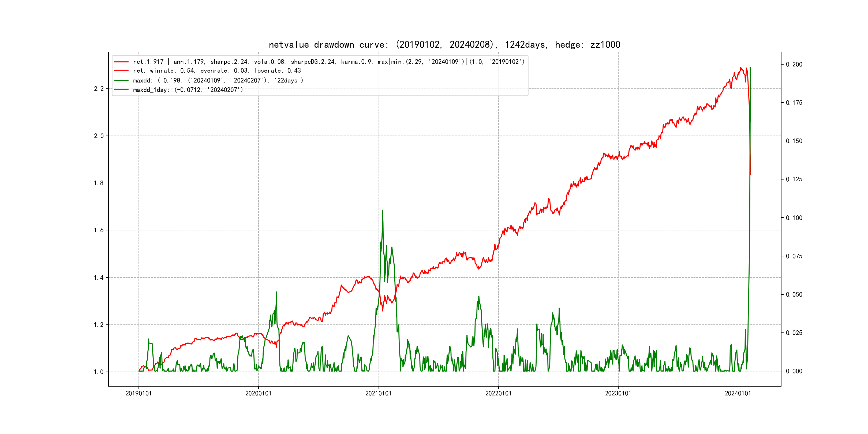The width and height of the screenshot is (868, 434).
Task: Click the net winrate legend label text
Action: (217, 71)
